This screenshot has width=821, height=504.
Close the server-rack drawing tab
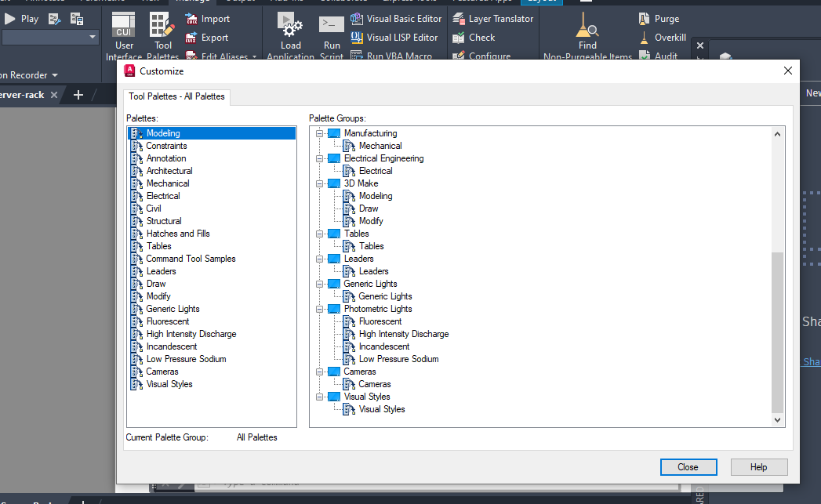tap(54, 96)
